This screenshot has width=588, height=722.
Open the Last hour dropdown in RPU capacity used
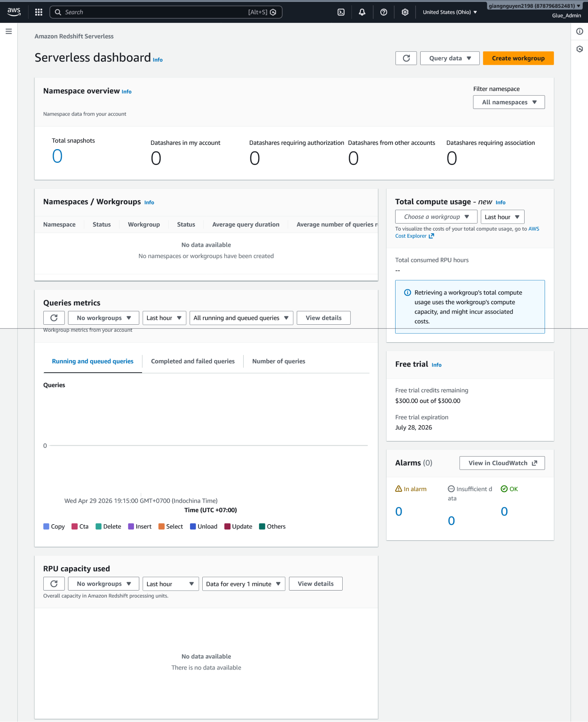(171, 583)
